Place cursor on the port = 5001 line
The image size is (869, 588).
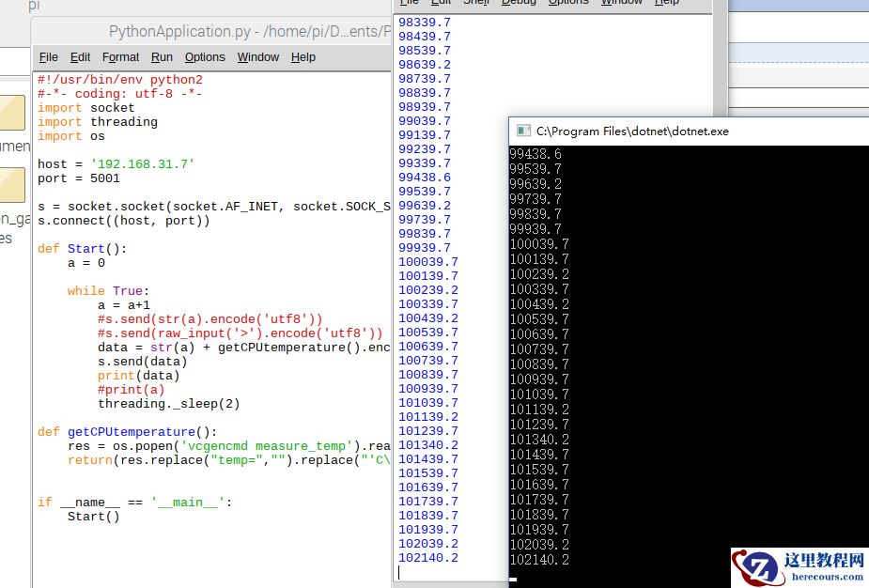79,178
